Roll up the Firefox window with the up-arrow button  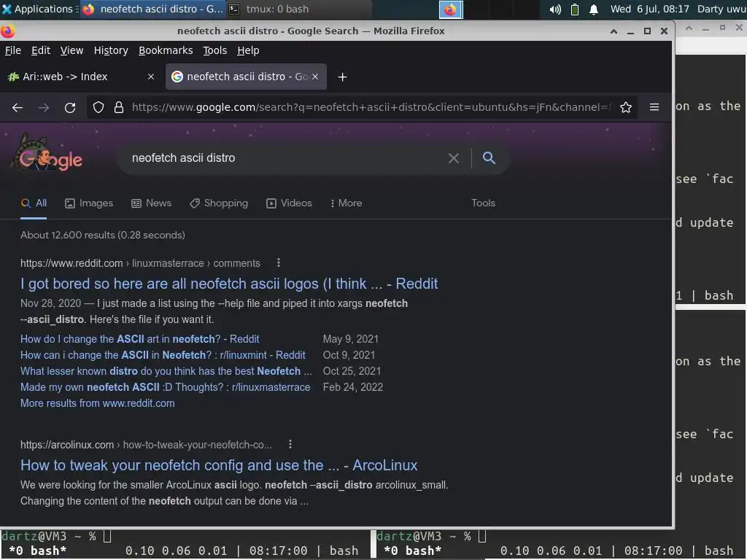click(x=614, y=31)
